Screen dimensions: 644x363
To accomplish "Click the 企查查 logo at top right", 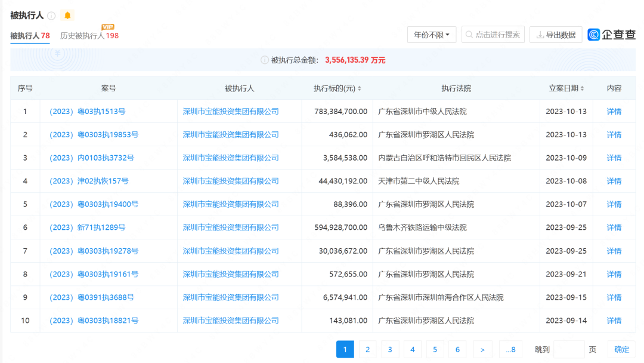I will click(x=611, y=35).
